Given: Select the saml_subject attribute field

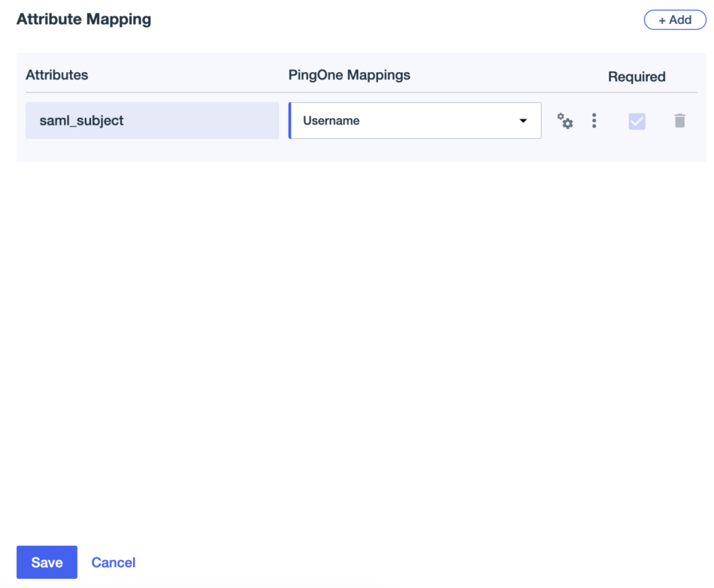Looking at the screenshot, I should coord(152,121).
